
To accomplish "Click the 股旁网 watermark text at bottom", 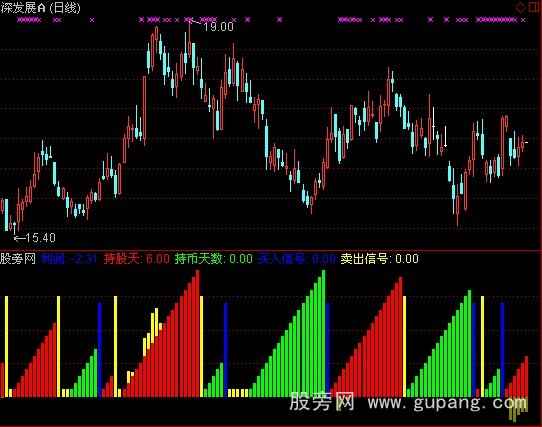I will 322,402.
